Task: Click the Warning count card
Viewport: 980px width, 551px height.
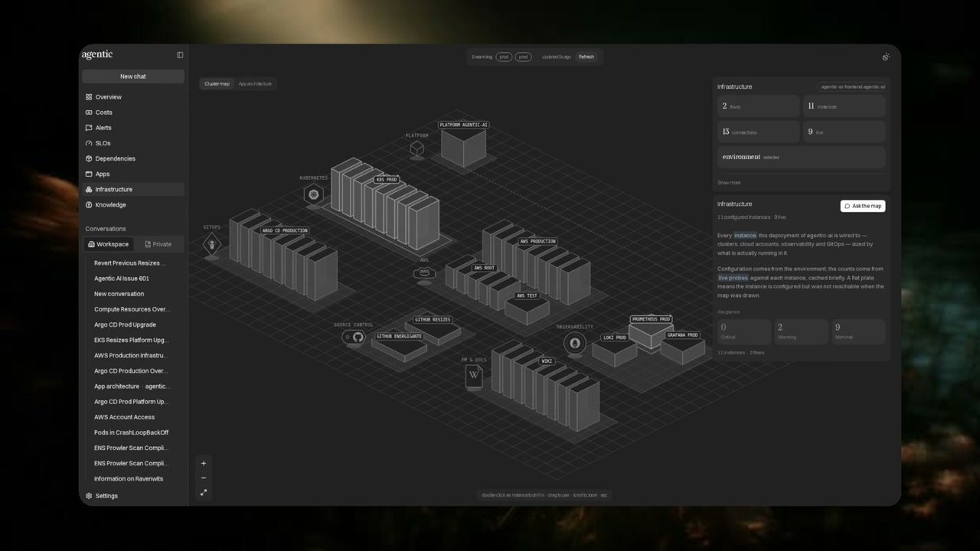Action: (801, 332)
